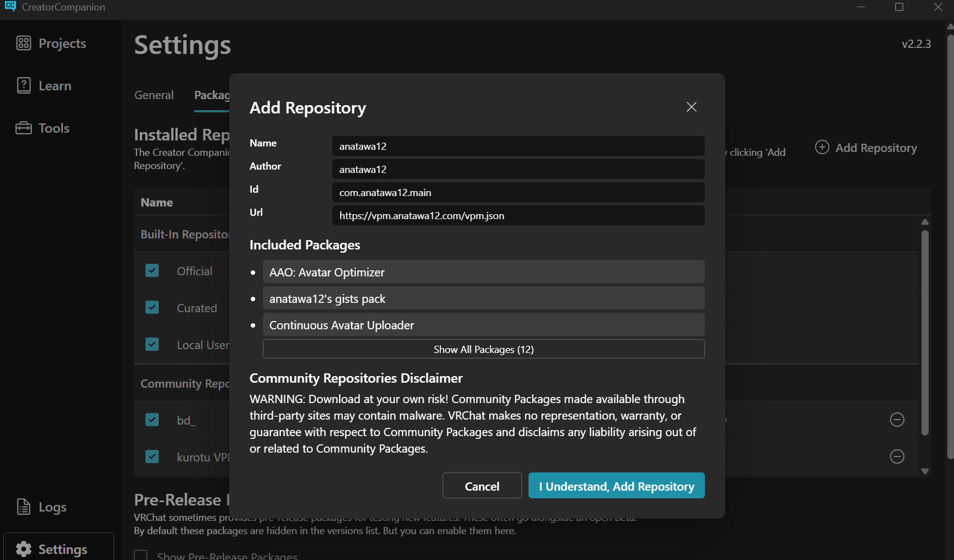Remove the kurotu repository with minus icon

(897, 456)
